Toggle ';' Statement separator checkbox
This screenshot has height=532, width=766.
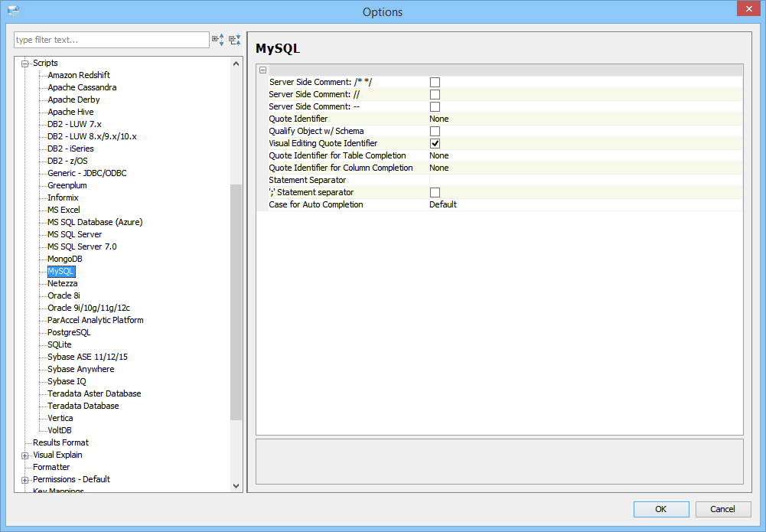click(x=435, y=192)
